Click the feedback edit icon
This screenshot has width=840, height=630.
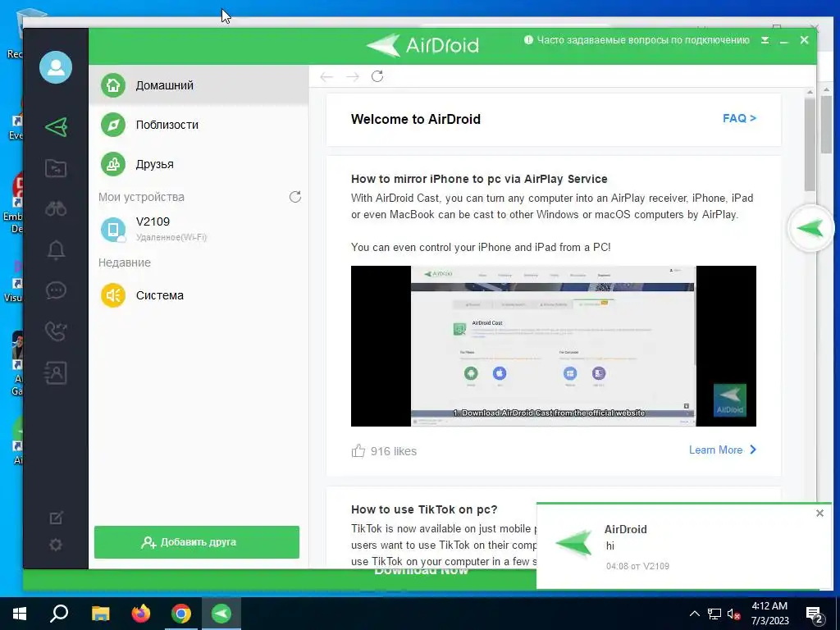click(57, 518)
